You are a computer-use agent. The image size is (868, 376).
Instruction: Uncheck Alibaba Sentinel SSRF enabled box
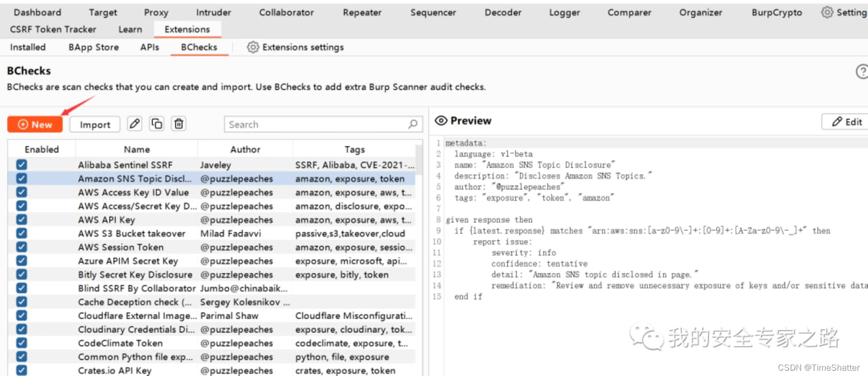click(21, 164)
